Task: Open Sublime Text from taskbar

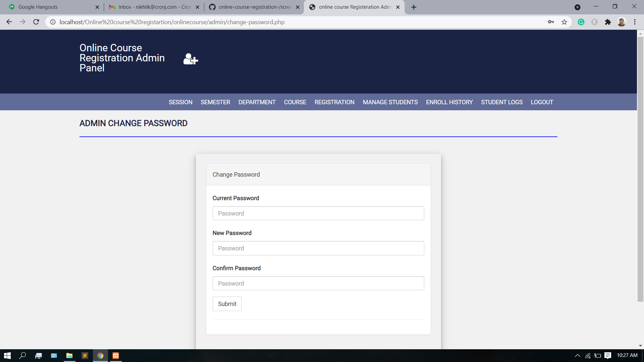Action: pos(85,356)
